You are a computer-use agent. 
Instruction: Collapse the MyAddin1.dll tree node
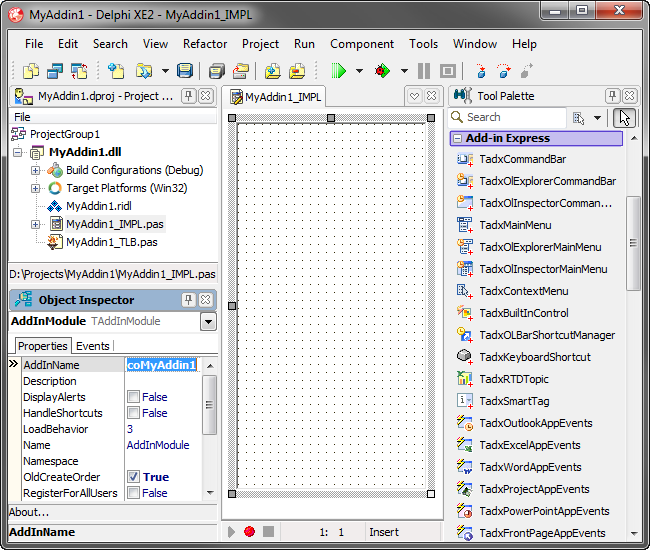pyautogui.click(x=18, y=152)
